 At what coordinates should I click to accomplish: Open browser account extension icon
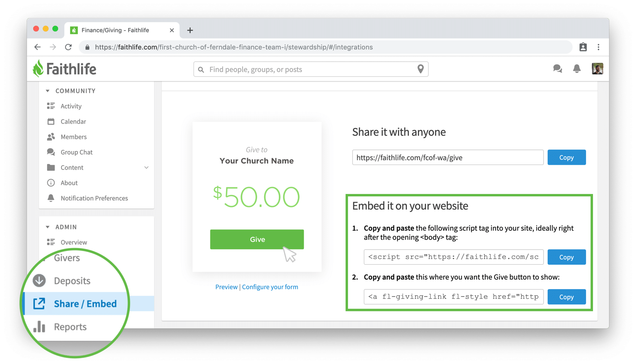click(583, 47)
